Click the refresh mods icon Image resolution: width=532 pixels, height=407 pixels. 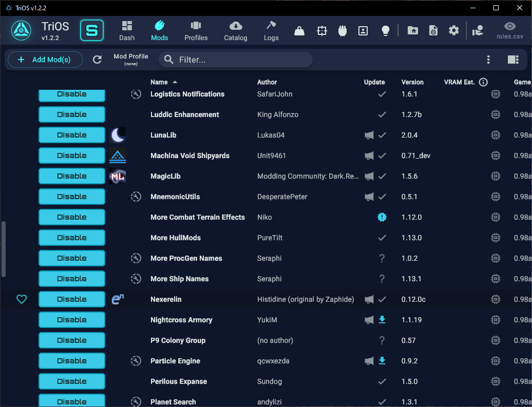[x=97, y=60]
